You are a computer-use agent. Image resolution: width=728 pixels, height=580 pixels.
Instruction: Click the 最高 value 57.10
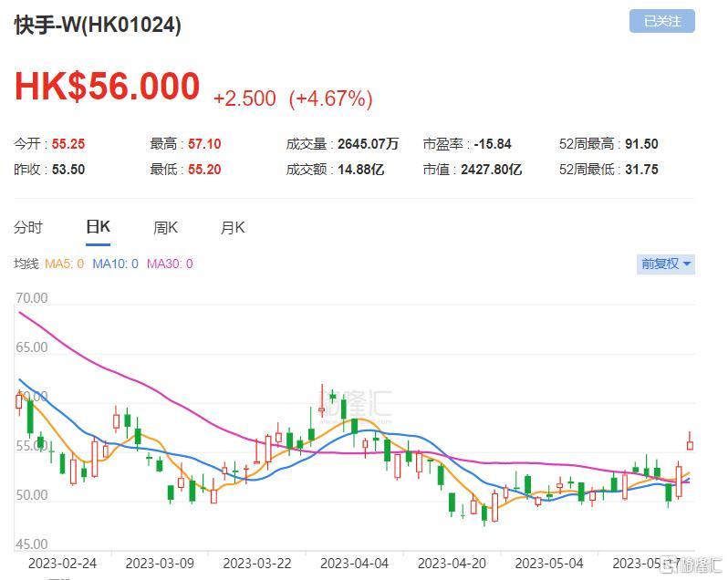204,144
